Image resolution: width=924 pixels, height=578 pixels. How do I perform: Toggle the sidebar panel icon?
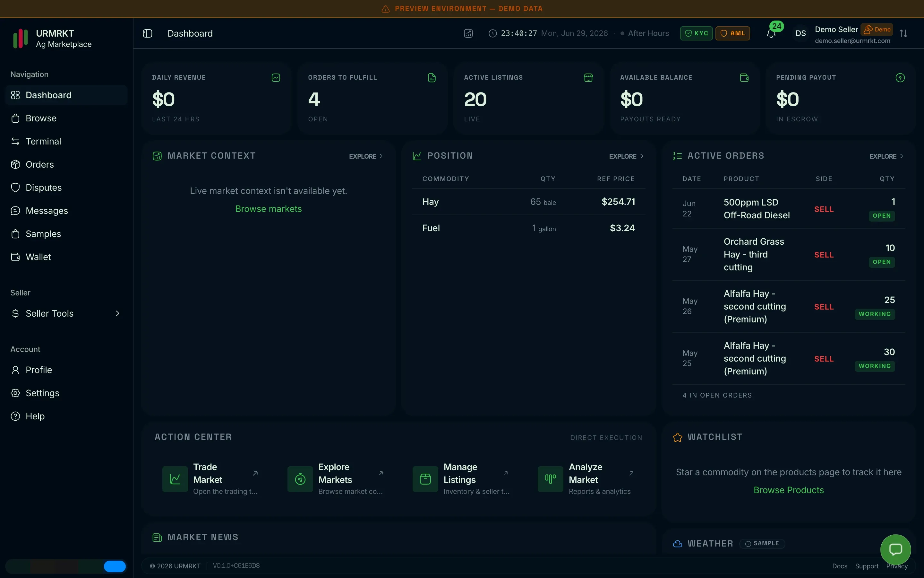pos(147,34)
